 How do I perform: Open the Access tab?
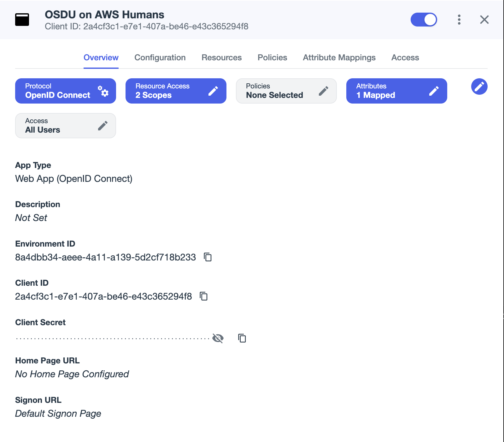click(405, 57)
